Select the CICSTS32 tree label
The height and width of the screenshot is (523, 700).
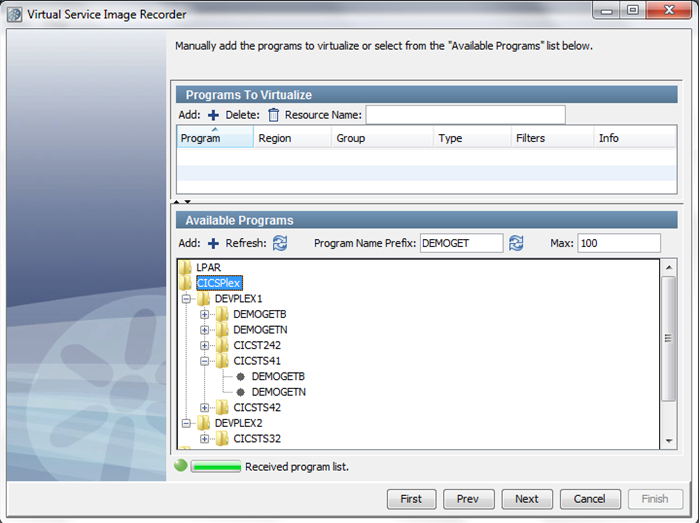257,439
